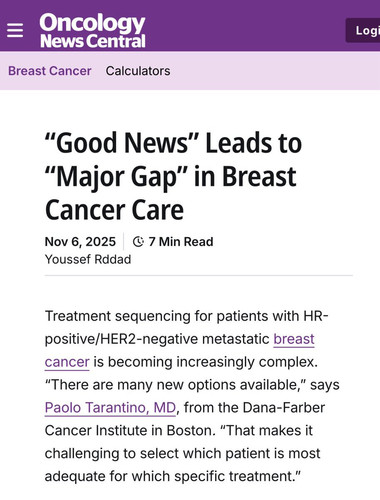Click the author name Youssef Rddad
Screen dimensions: 380x500
[x=88, y=259]
